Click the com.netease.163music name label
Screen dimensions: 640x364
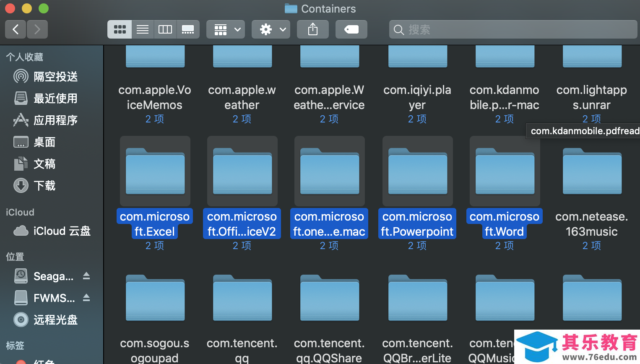click(592, 224)
